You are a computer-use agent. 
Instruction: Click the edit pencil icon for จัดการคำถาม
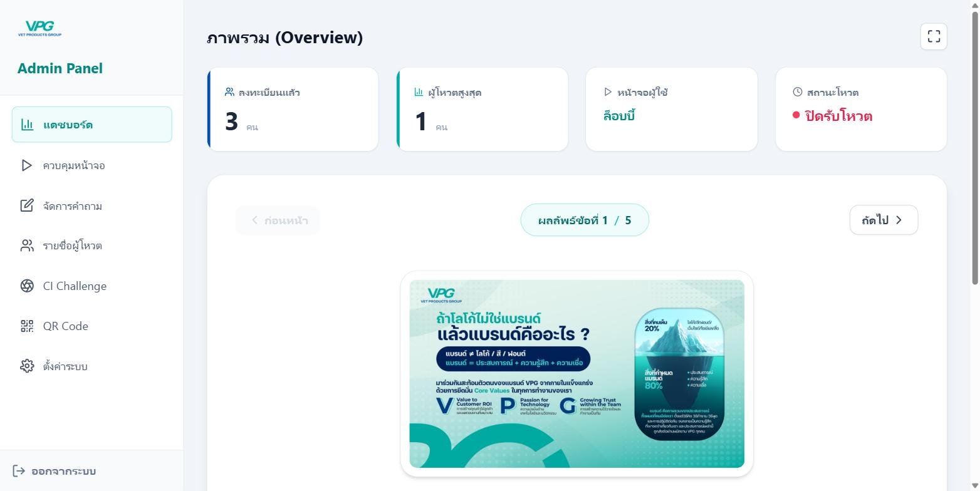27,205
